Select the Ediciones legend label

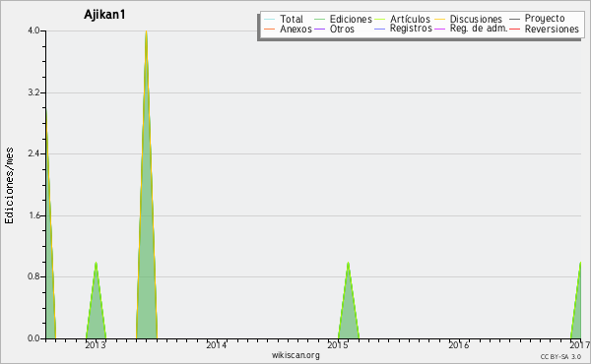pos(351,19)
